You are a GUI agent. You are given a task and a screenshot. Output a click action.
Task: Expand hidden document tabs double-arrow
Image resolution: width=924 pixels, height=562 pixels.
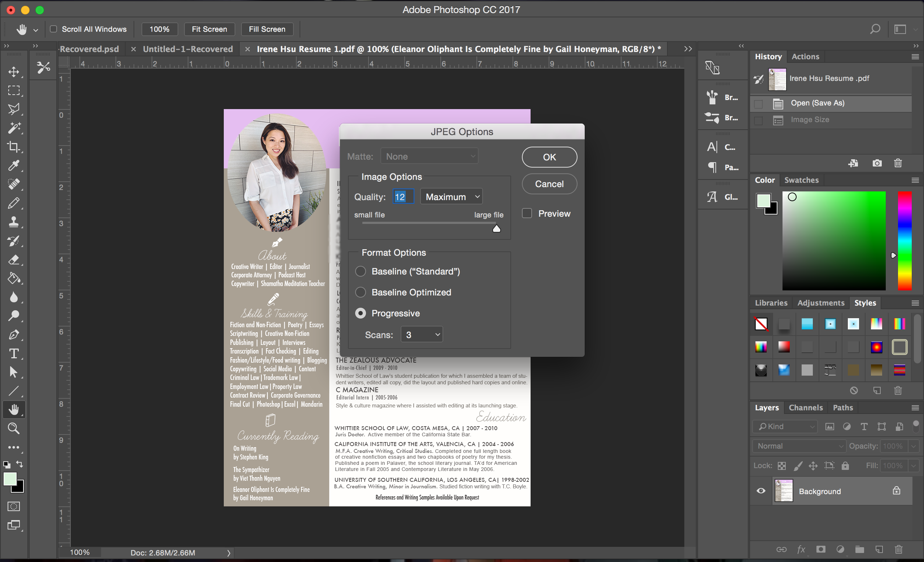click(688, 49)
